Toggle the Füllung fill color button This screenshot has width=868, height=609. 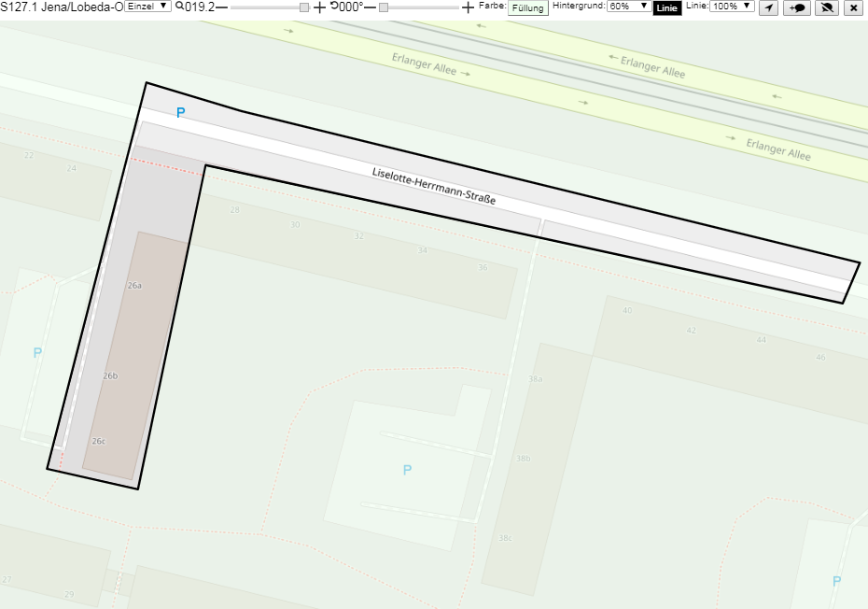528,7
